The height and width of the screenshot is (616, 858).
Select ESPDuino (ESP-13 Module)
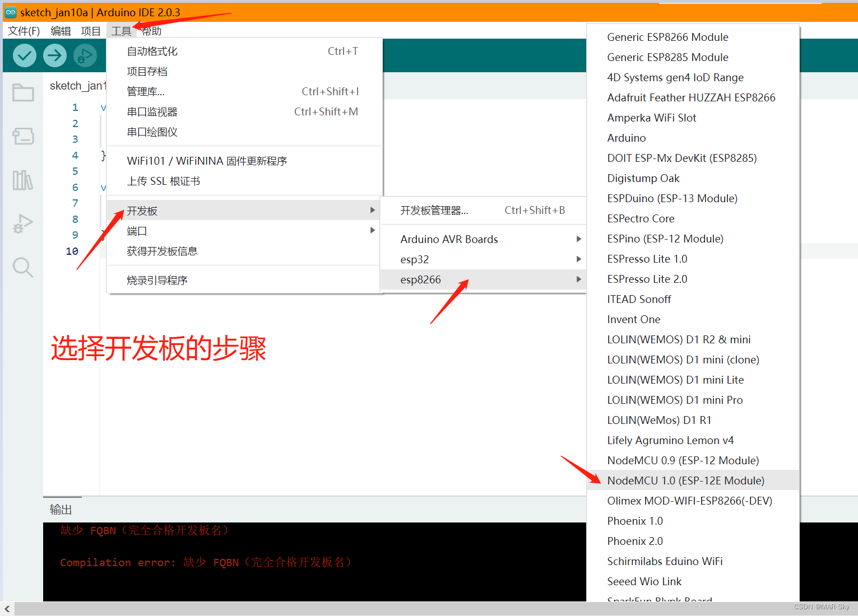pos(693,198)
